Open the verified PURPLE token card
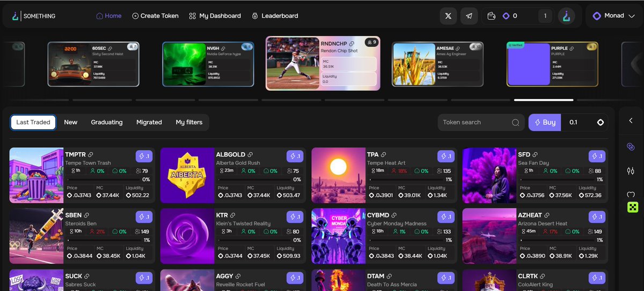The width and height of the screenshot is (644, 291). pyautogui.click(x=552, y=64)
